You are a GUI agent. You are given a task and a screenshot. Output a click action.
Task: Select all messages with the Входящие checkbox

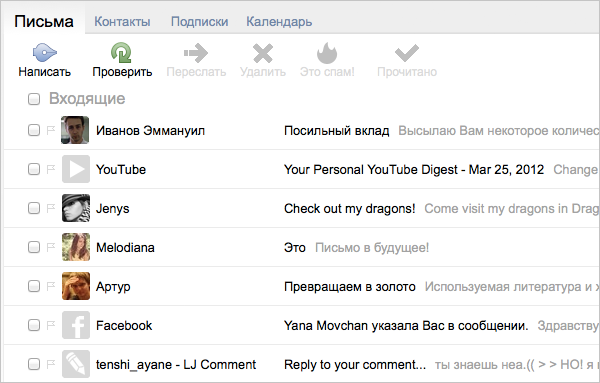(x=34, y=99)
